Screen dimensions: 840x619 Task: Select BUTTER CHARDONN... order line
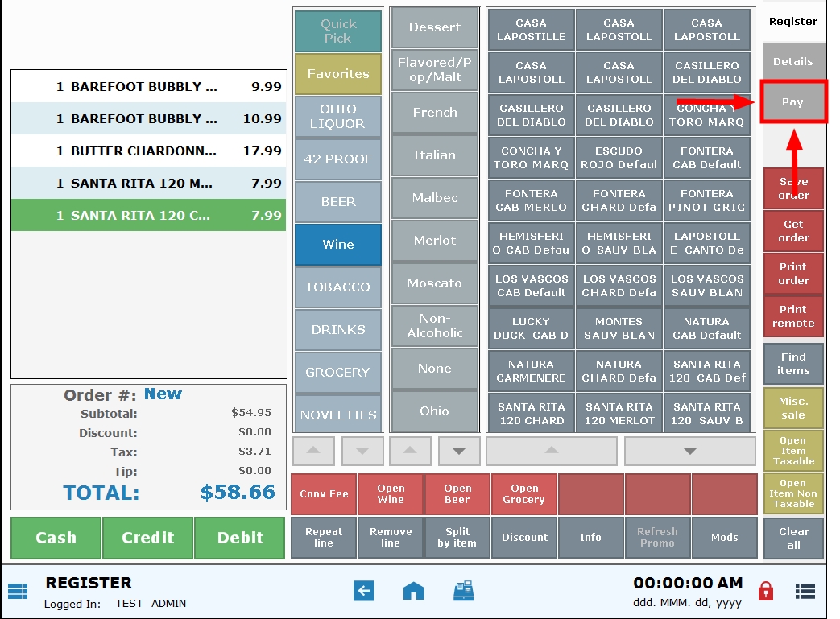[148, 151]
